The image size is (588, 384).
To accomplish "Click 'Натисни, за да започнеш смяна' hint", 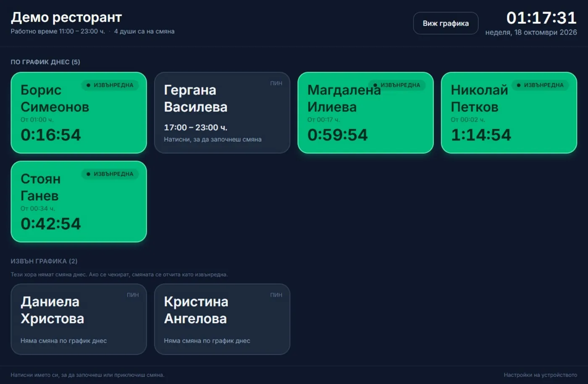I will 213,139.
